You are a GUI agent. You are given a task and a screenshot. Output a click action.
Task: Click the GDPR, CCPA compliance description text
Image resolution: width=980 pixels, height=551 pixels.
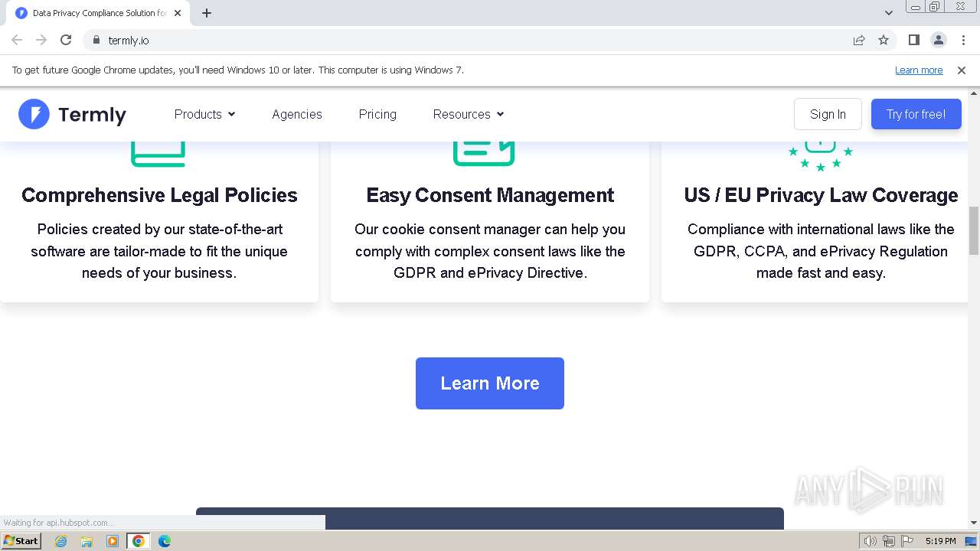[x=821, y=251]
